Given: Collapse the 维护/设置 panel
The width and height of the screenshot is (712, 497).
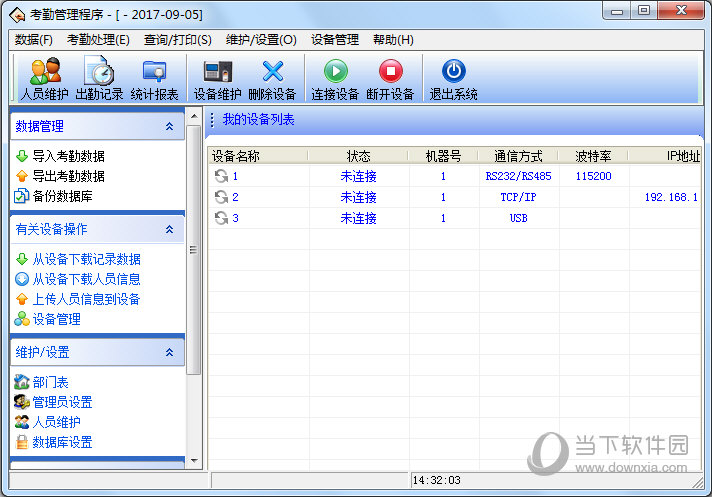Looking at the screenshot, I should click(169, 352).
